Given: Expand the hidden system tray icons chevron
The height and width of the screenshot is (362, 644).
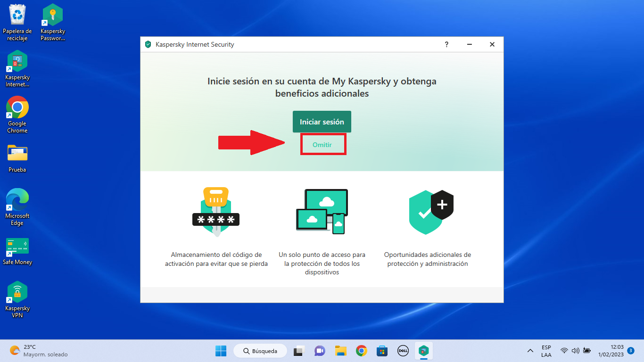Looking at the screenshot, I should 530,351.
